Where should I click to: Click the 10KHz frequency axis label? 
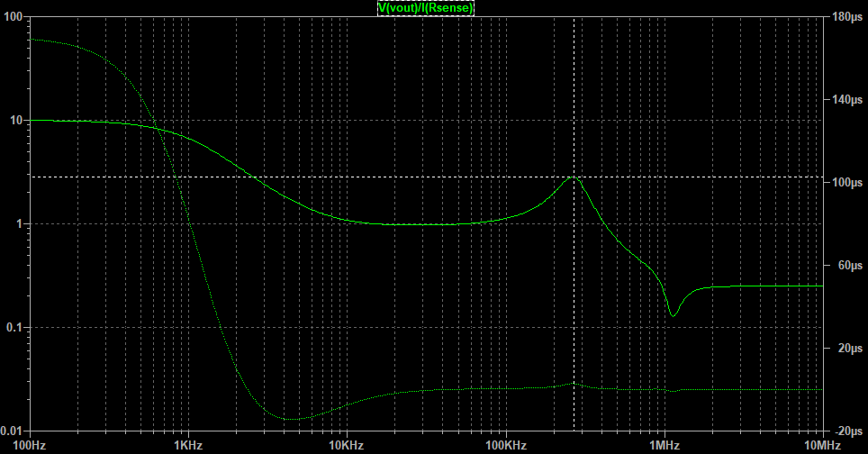pyautogui.click(x=347, y=445)
